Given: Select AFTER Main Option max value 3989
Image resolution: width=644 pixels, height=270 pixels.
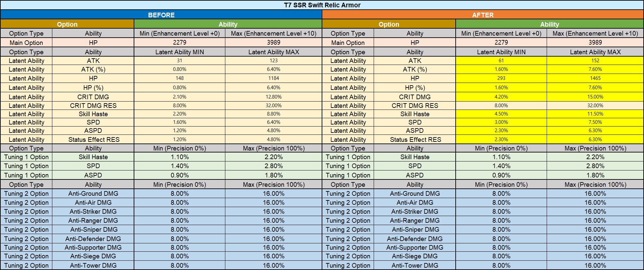Looking at the screenshot, I should click(595, 42).
